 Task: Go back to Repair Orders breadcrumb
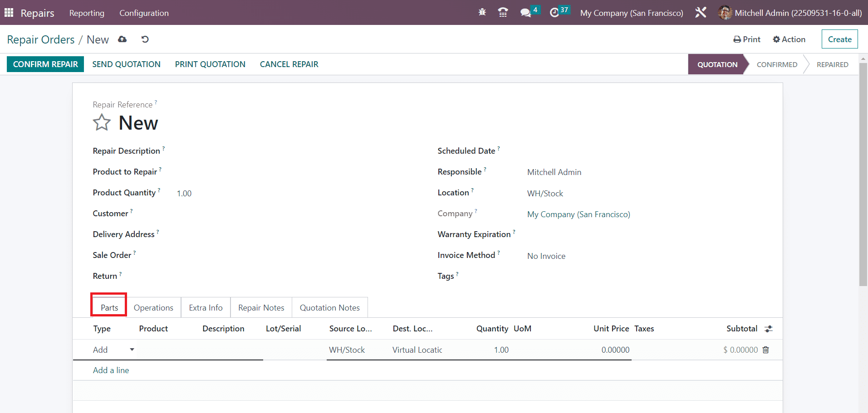tap(41, 39)
